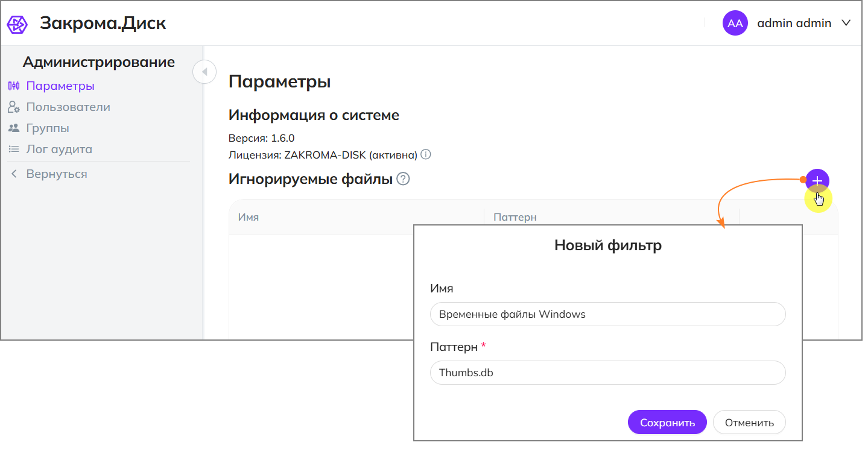This screenshot has width=868, height=451.
Task: Select the Пользователи user-gear icon
Action: [x=14, y=107]
